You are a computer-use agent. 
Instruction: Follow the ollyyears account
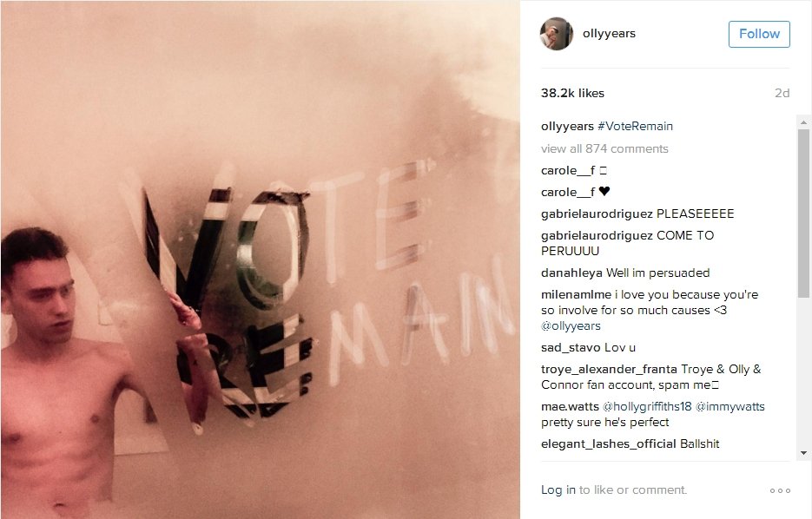pyautogui.click(x=759, y=34)
